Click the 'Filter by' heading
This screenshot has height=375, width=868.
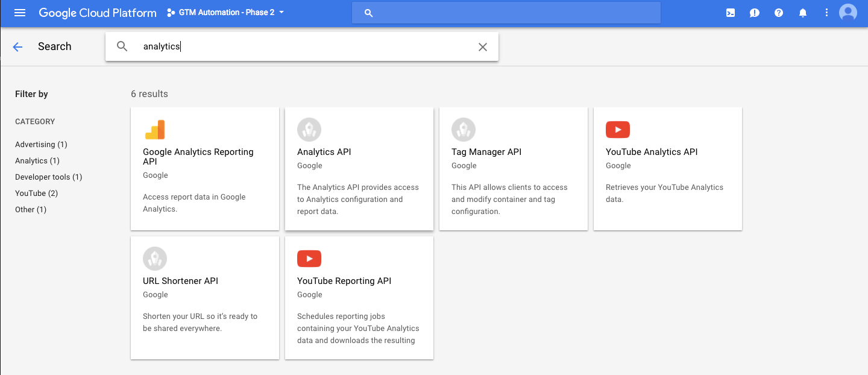(31, 94)
